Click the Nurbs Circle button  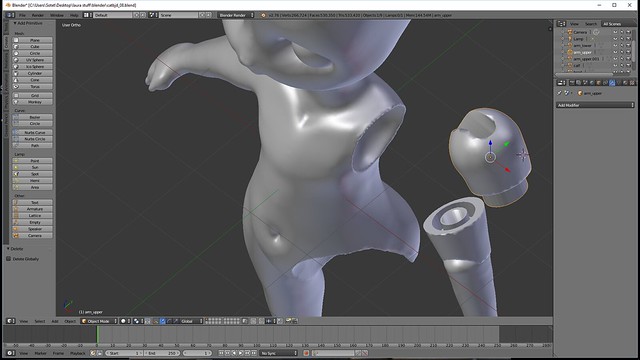pyautogui.click(x=32, y=139)
